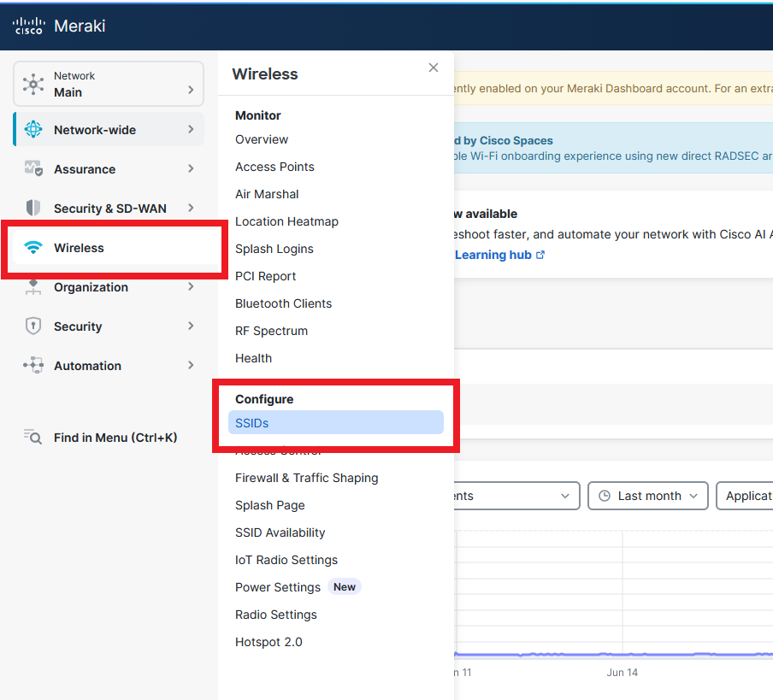This screenshot has width=773, height=700.
Task: Click the Jun 14 axis label
Action: point(622,673)
